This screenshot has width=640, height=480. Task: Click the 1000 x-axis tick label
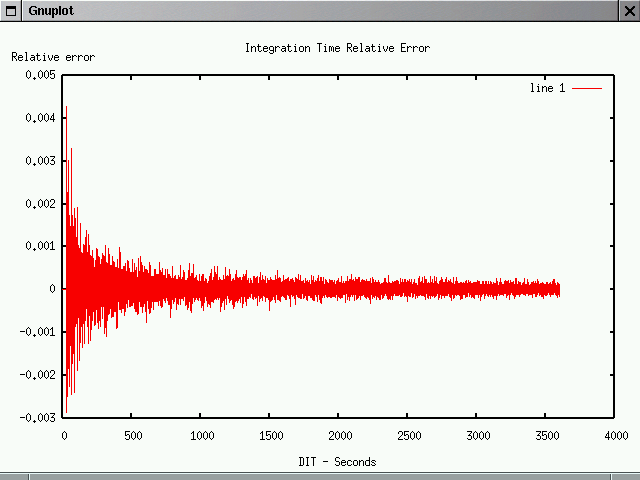tap(201, 436)
